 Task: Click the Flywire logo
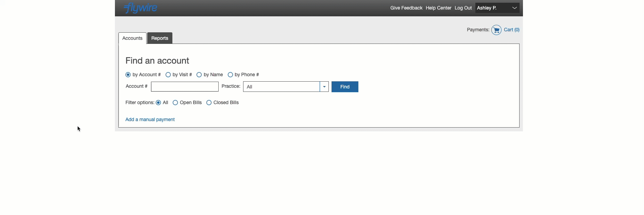pyautogui.click(x=140, y=8)
